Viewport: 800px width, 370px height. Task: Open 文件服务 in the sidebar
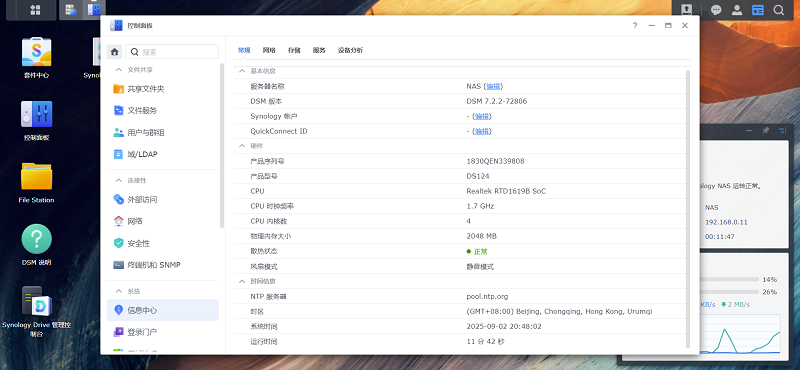coord(162,110)
